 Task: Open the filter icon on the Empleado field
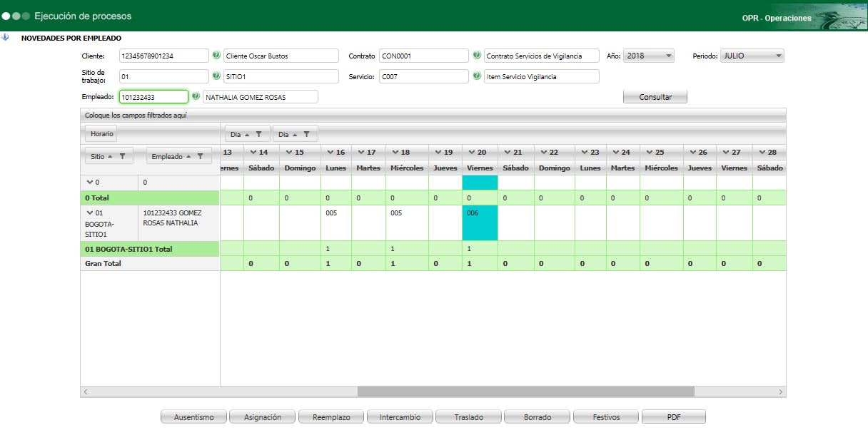(x=200, y=156)
